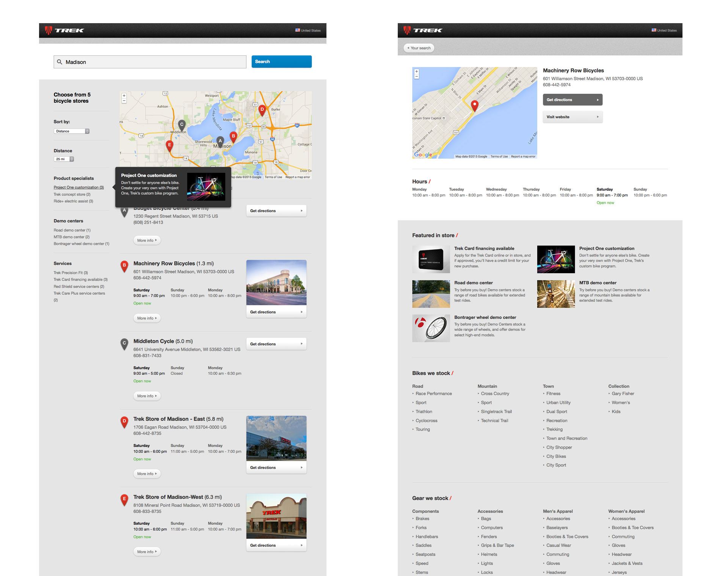Open the Sort by Distance dropdown
This screenshot has height=576, width=728.
point(72,131)
